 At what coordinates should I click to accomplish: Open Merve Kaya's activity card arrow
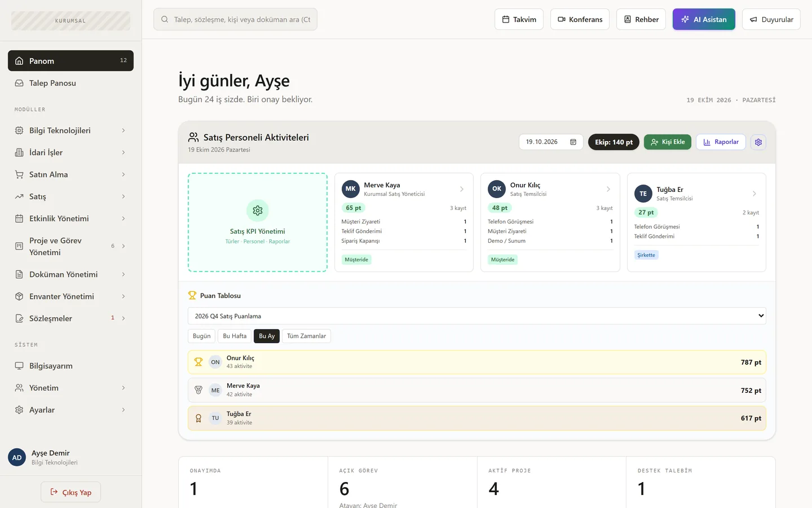[x=462, y=189]
